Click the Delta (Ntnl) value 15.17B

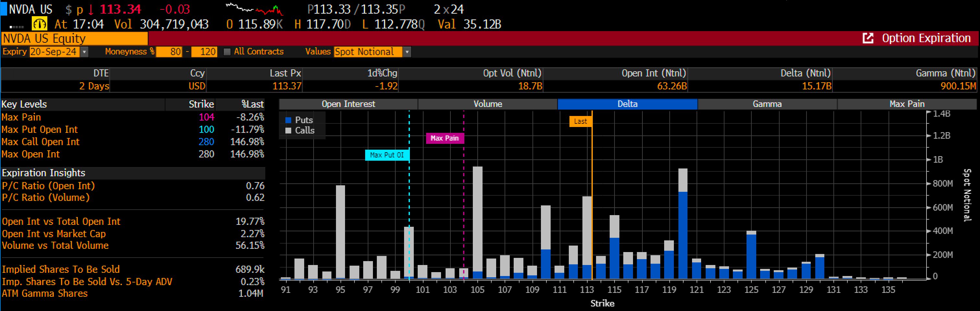pyautogui.click(x=817, y=86)
